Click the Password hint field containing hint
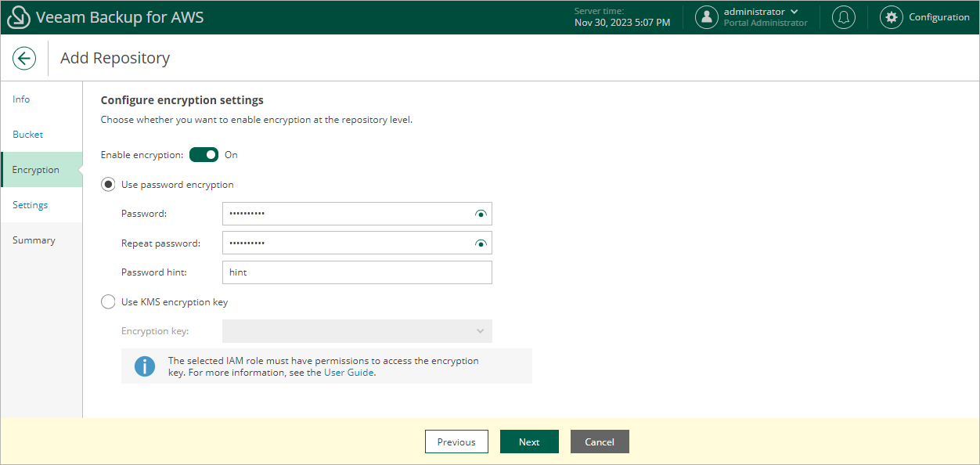This screenshot has height=465, width=980. (x=357, y=272)
